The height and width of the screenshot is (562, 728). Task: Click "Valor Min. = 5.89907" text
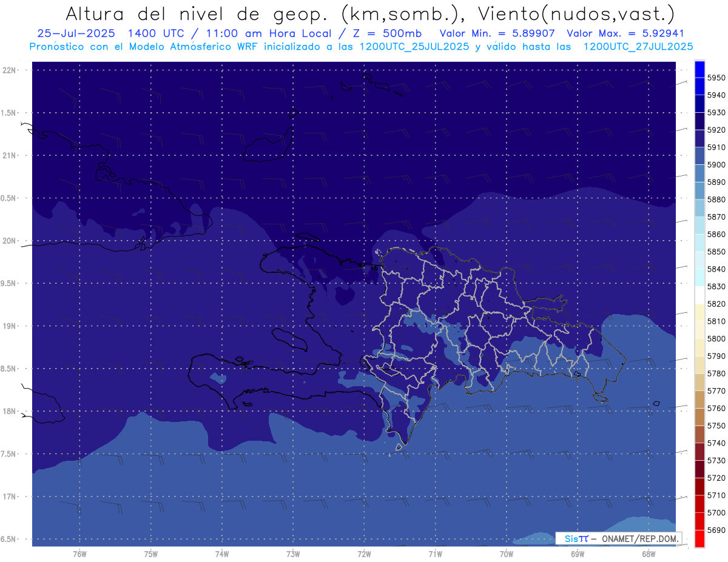(x=496, y=34)
